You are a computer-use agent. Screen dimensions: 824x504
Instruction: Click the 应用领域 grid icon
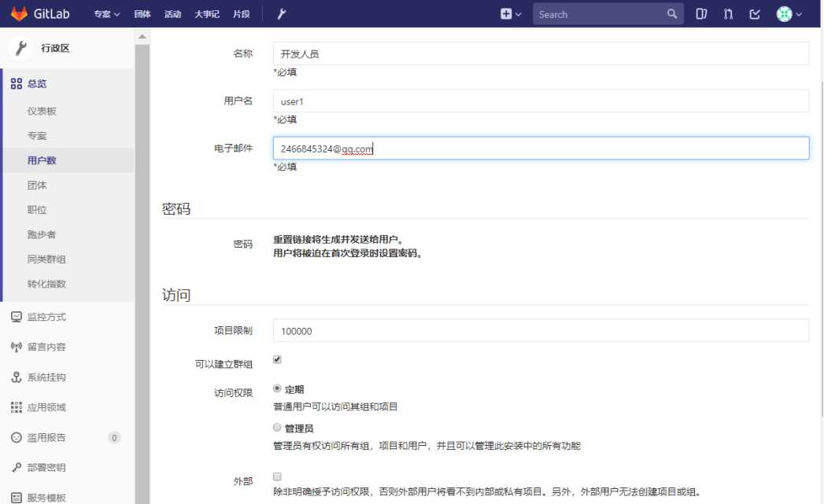(x=17, y=407)
